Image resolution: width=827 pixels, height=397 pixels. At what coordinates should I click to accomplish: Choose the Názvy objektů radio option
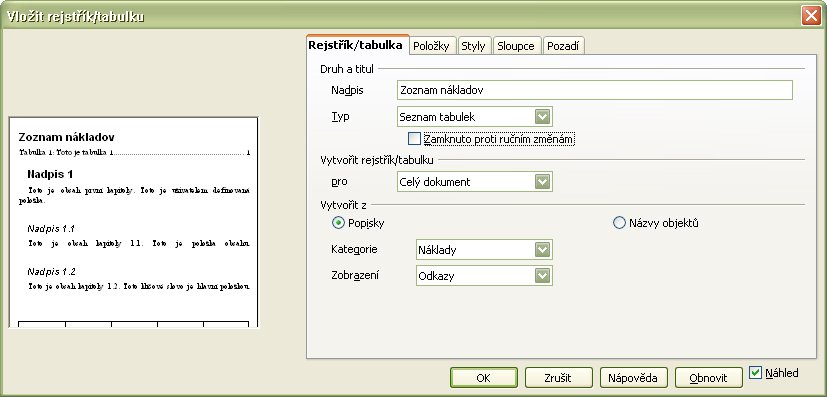click(x=619, y=223)
